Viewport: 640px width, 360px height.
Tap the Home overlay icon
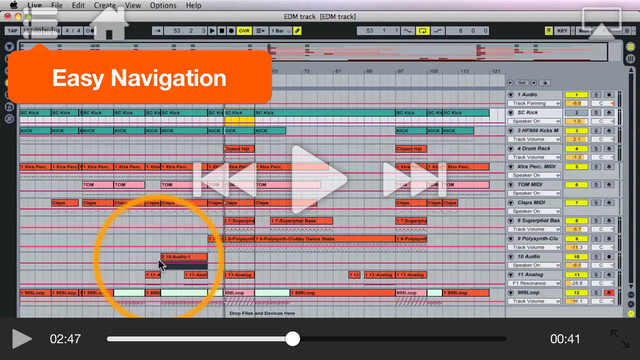click(x=109, y=24)
